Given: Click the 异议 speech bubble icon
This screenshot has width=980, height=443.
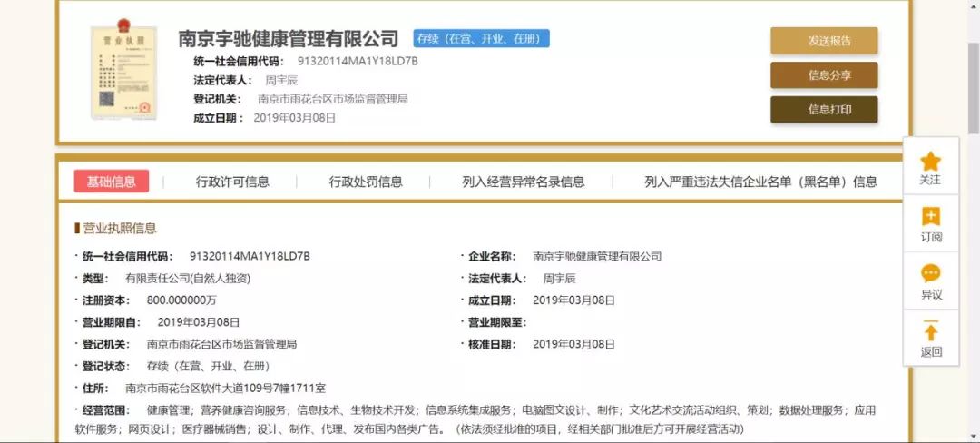Looking at the screenshot, I should (x=931, y=273).
